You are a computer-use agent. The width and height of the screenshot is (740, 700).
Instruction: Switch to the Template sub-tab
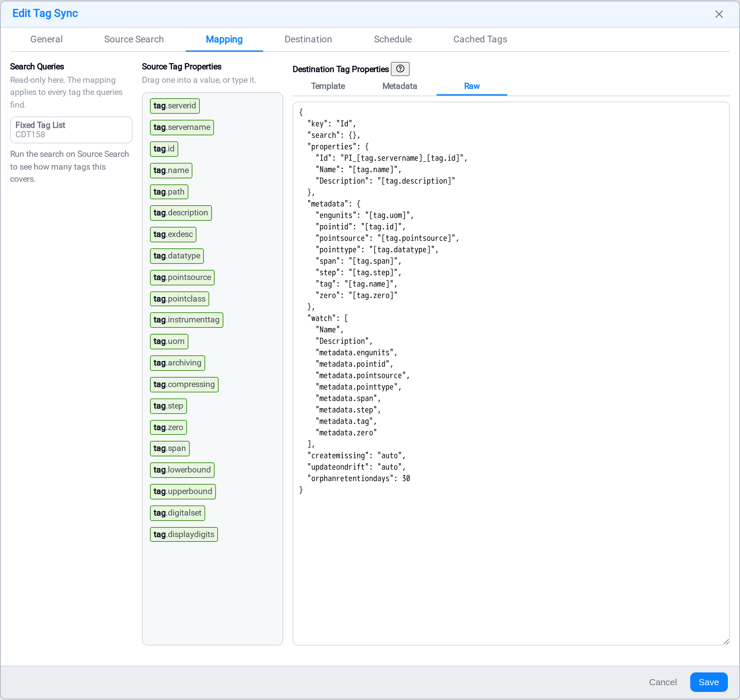[x=328, y=86]
